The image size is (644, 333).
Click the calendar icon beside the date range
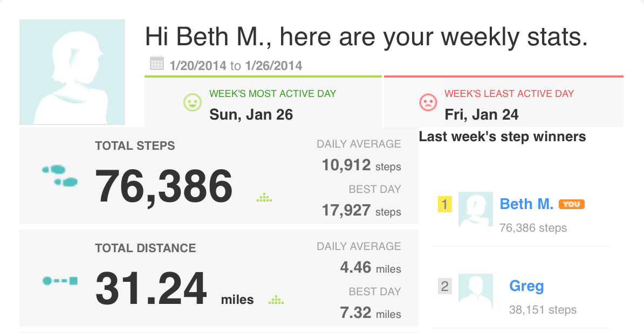pyautogui.click(x=156, y=63)
